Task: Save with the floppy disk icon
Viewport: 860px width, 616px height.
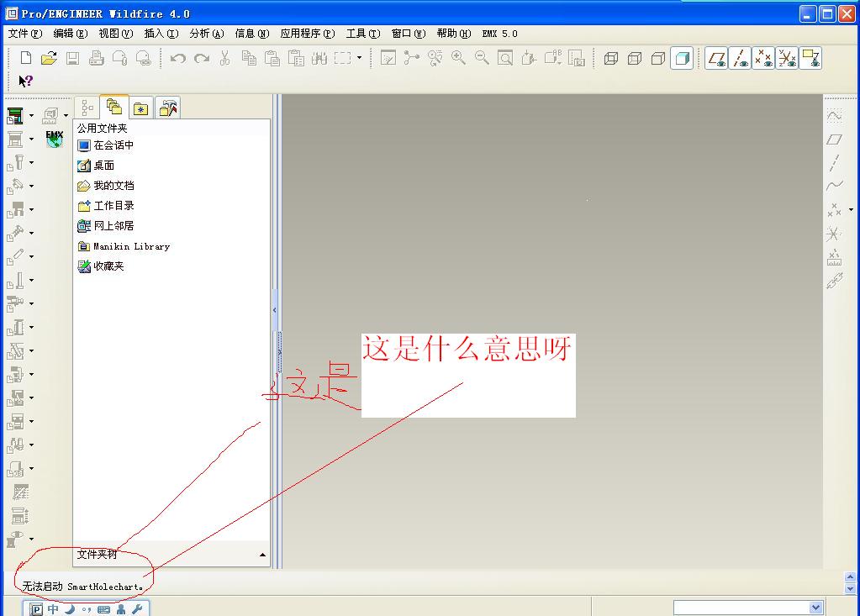Action: [72, 58]
